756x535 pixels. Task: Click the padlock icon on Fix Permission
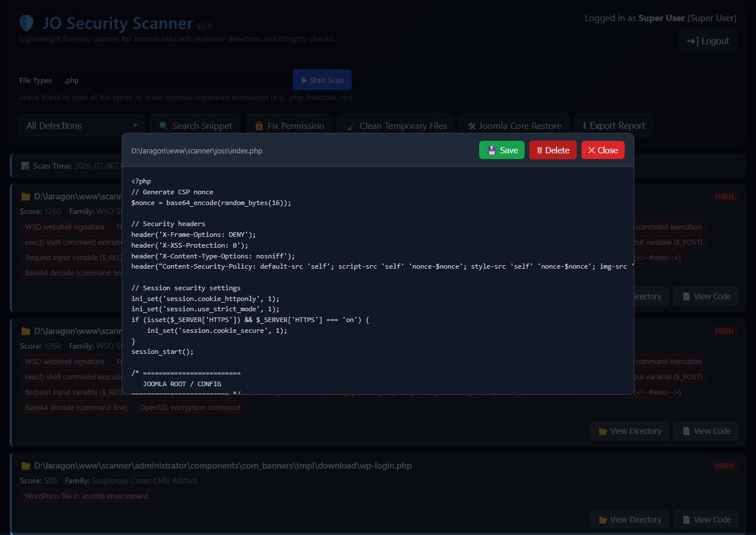(x=259, y=126)
